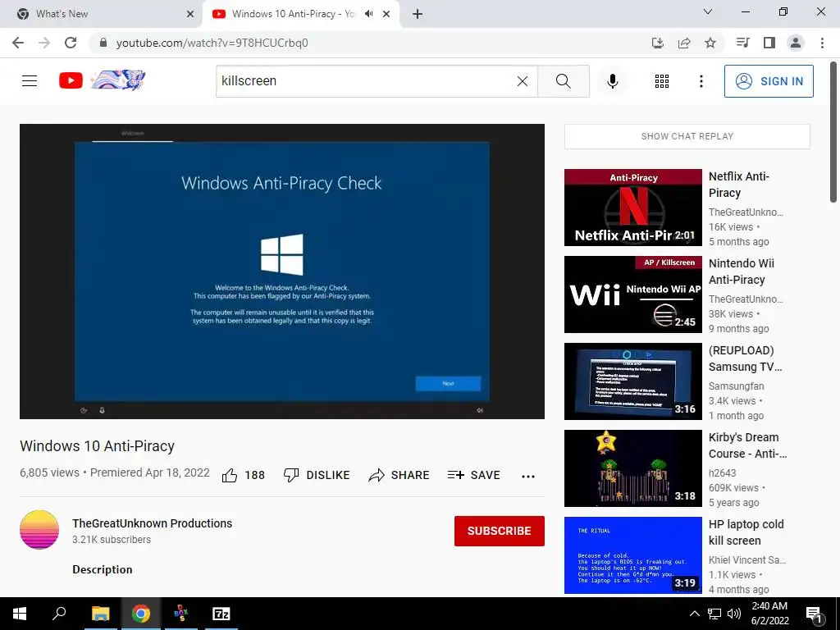Like the video with thumbs up
This screenshot has height=630, width=840.
230,475
